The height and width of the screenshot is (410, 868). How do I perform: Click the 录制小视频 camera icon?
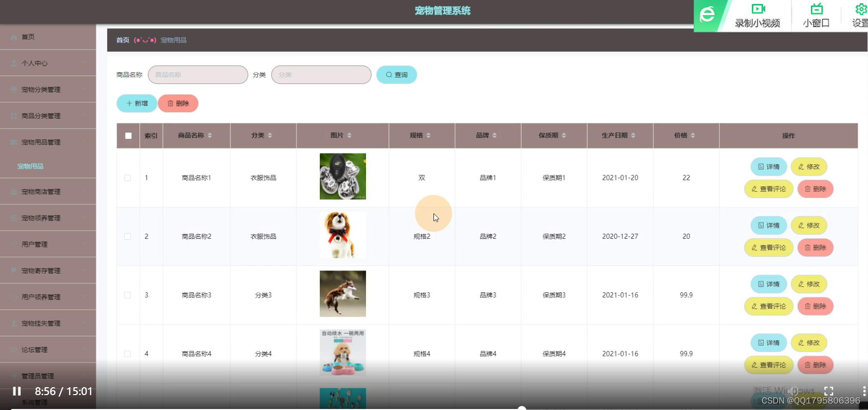tap(758, 8)
